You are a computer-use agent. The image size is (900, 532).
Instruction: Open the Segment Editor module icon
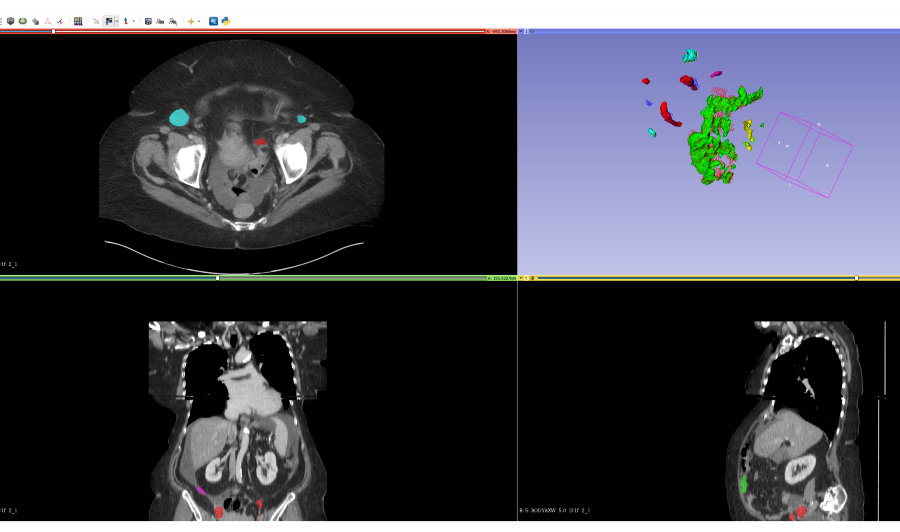coord(60,21)
